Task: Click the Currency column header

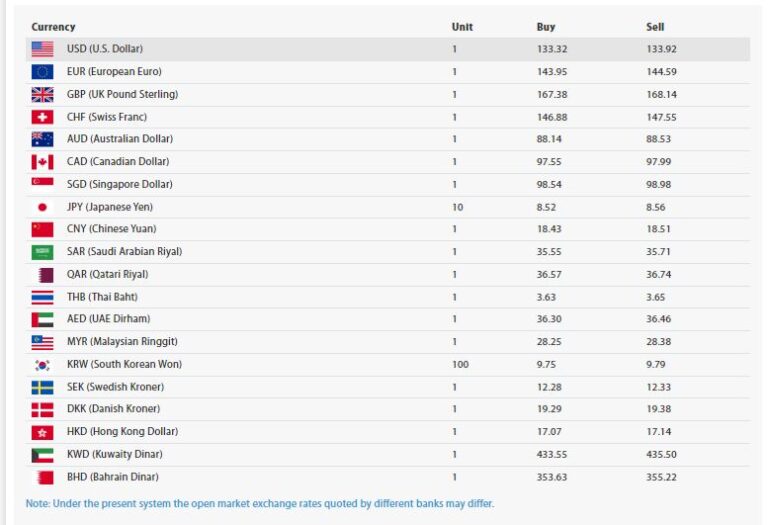Action: tap(53, 27)
